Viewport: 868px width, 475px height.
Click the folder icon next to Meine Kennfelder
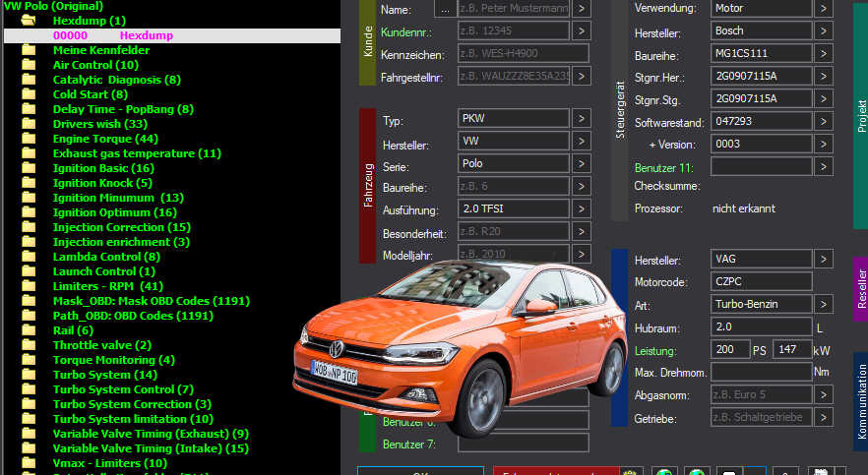coord(29,50)
